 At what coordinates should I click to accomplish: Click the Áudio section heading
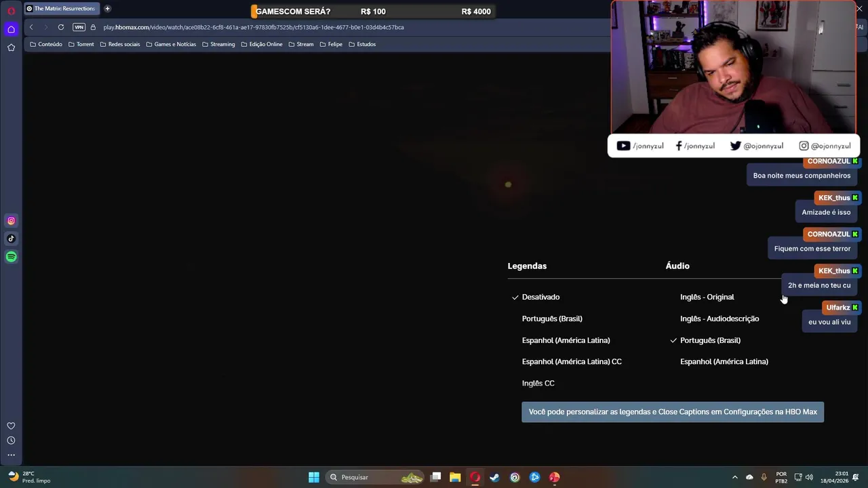677,266
